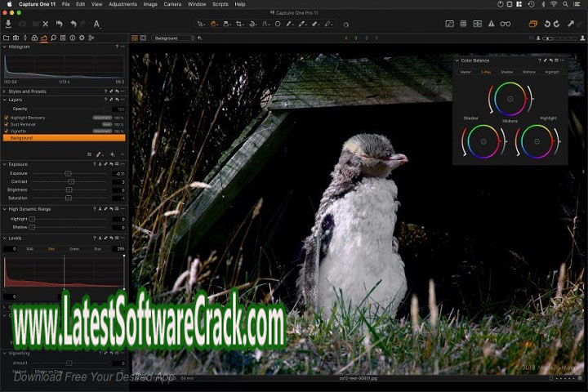Click the Exposure slider handle
This screenshot has width=588, height=392.
(68, 174)
